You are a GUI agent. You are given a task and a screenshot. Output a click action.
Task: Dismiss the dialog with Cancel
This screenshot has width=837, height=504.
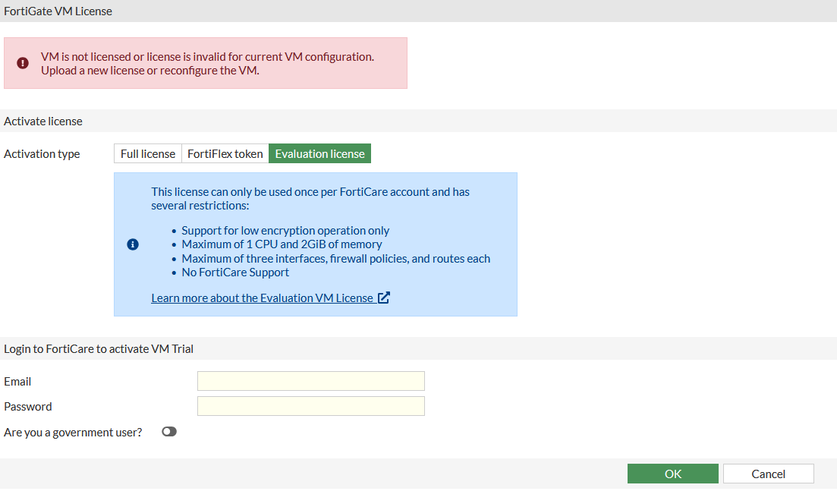pos(768,474)
